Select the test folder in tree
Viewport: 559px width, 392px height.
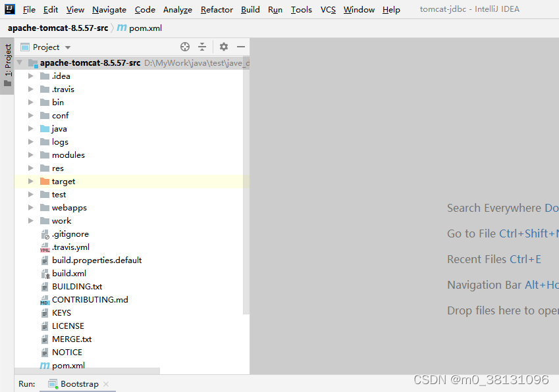59,195
